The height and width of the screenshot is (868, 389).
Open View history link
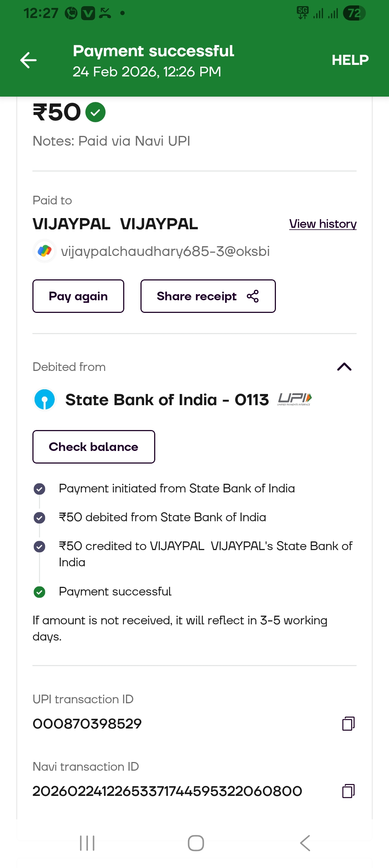323,224
